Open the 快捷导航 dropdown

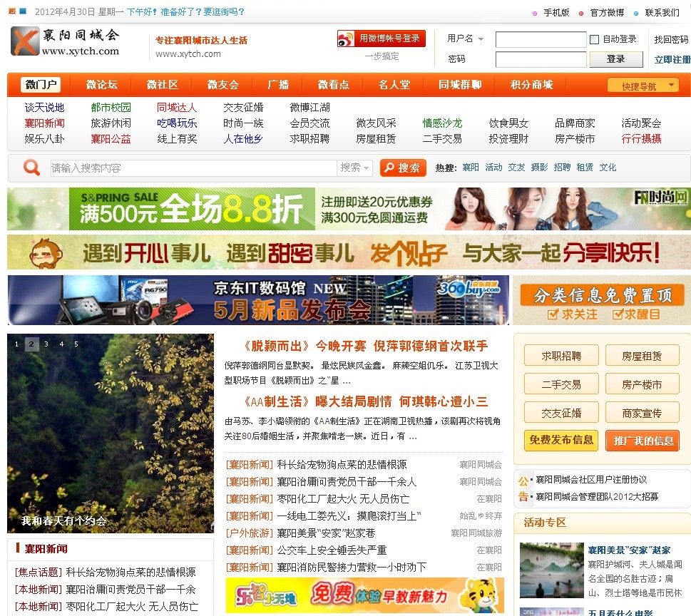tap(643, 86)
